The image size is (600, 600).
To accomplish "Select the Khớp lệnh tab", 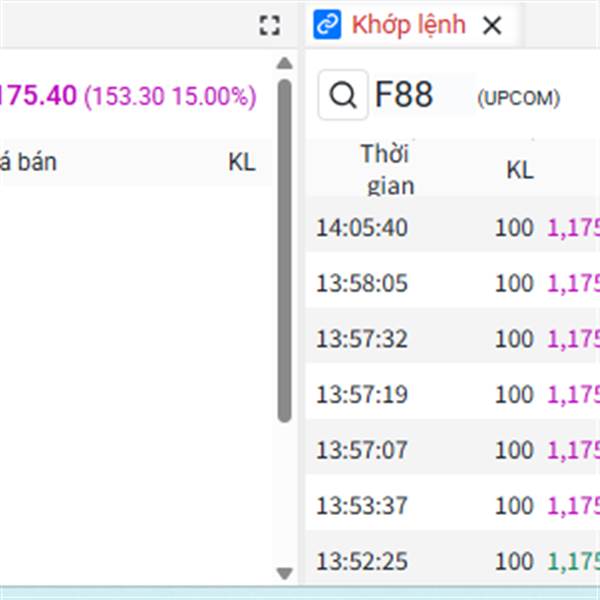I will coord(408,25).
